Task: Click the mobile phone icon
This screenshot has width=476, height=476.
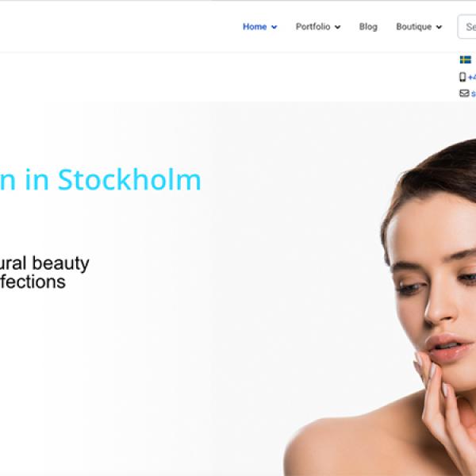Action: tap(463, 77)
